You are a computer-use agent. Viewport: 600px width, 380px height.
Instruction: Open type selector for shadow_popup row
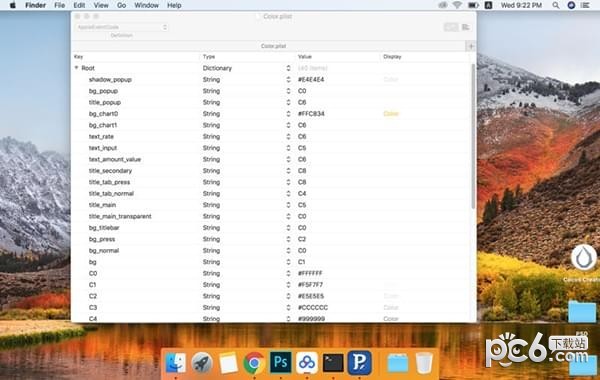[288, 80]
